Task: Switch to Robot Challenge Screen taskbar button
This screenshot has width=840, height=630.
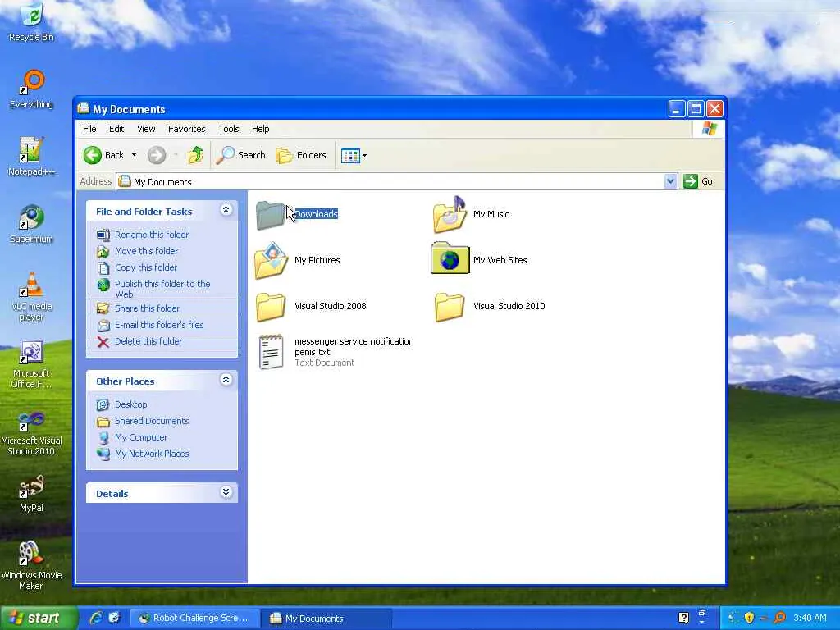Action: pyautogui.click(x=194, y=619)
